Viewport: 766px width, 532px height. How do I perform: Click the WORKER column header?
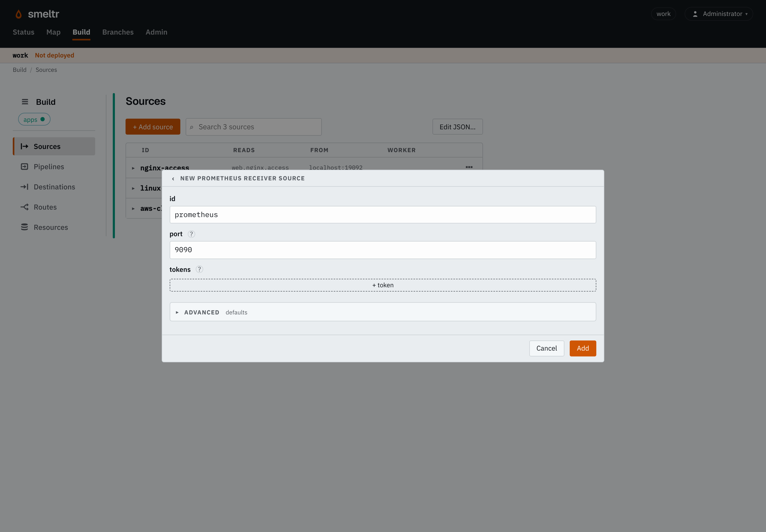pyautogui.click(x=401, y=150)
